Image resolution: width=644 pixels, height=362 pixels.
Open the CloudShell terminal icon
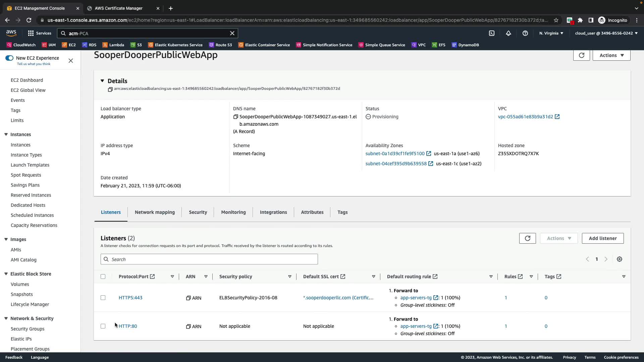492,33
